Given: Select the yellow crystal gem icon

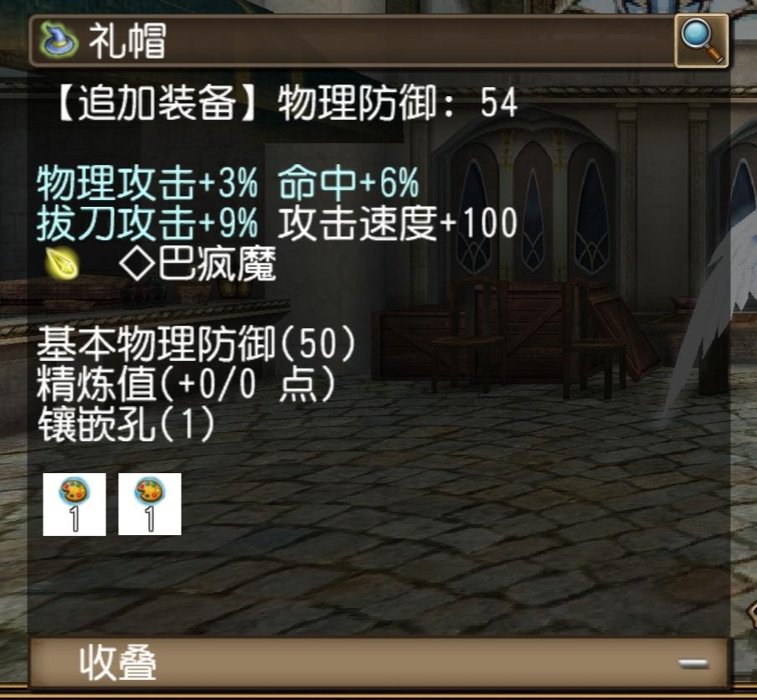Looking at the screenshot, I should (62, 263).
